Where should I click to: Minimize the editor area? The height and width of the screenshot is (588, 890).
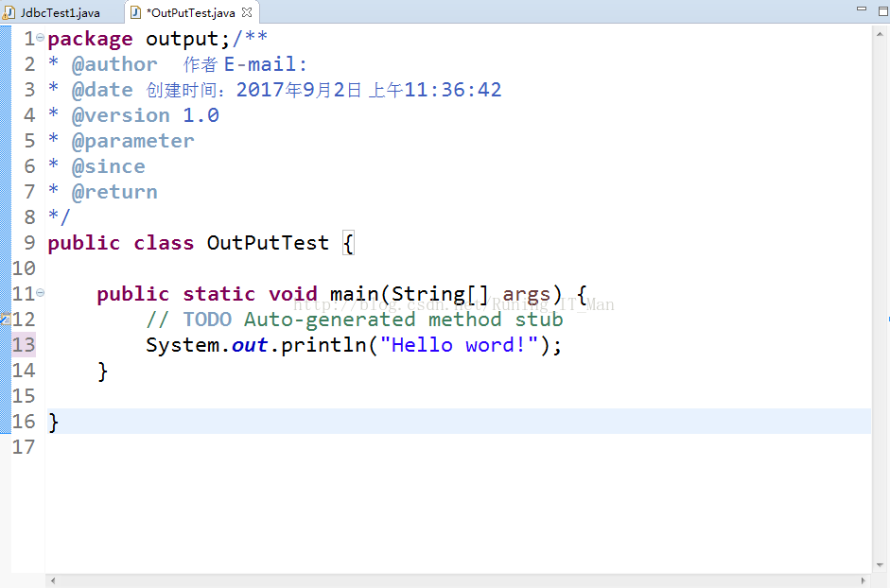[862, 9]
